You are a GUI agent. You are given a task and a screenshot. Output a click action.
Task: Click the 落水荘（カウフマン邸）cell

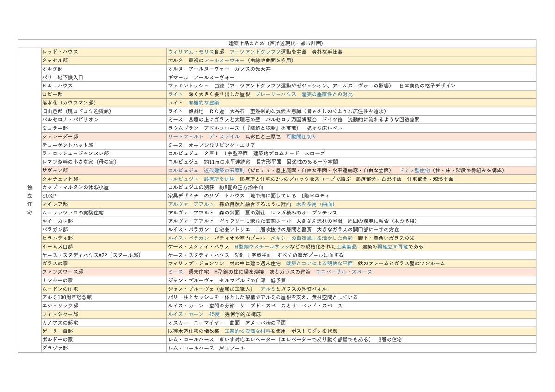click(x=104, y=103)
